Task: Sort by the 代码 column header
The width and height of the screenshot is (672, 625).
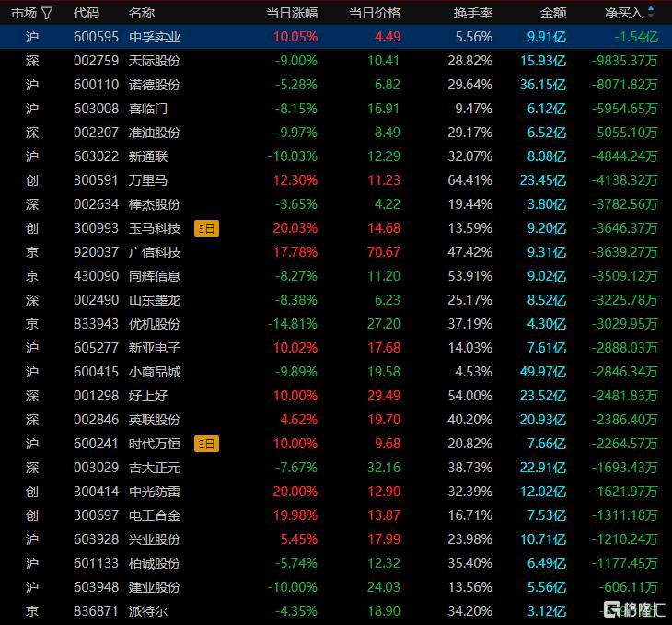Action: (87, 13)
